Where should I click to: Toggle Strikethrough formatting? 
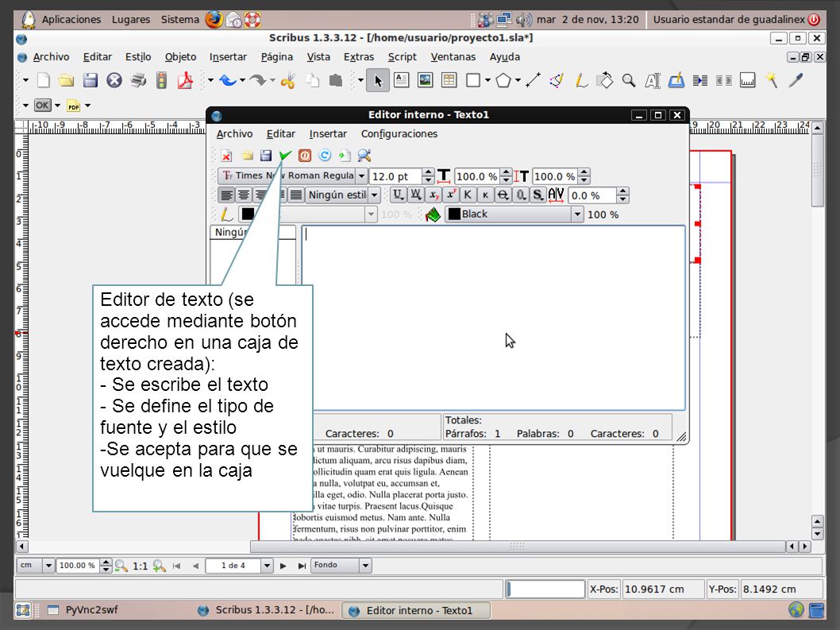pos(503,195)
